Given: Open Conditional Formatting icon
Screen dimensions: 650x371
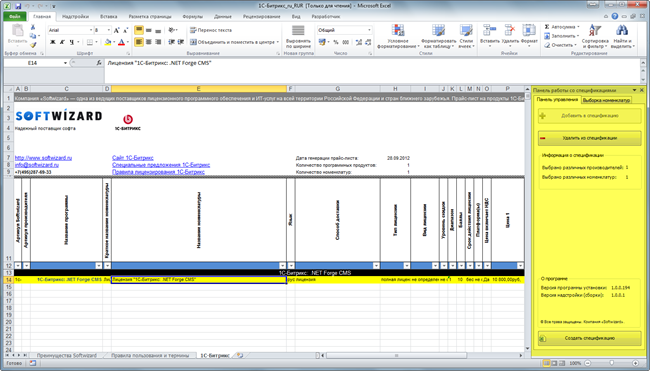Looking at the screenshot, I should (398, 36).
